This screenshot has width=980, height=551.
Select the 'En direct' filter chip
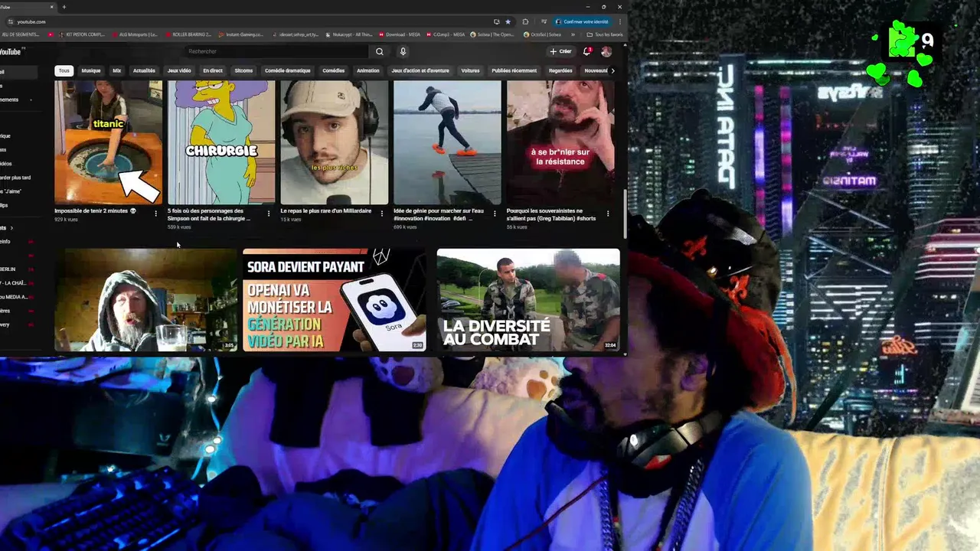pyautogui.click(x=213, y=70)
